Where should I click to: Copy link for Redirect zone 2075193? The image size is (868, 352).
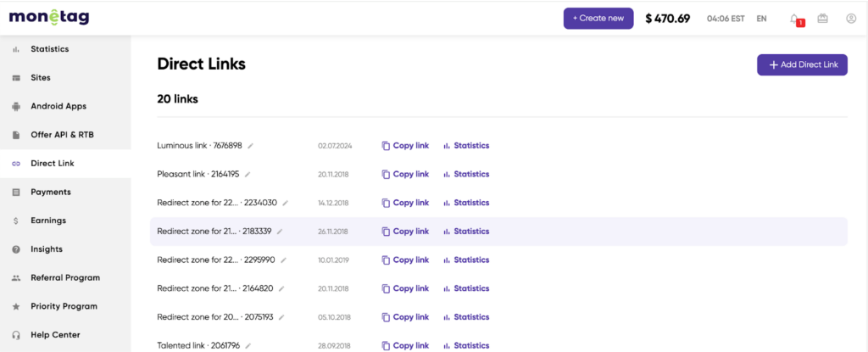tap(405, 317)
